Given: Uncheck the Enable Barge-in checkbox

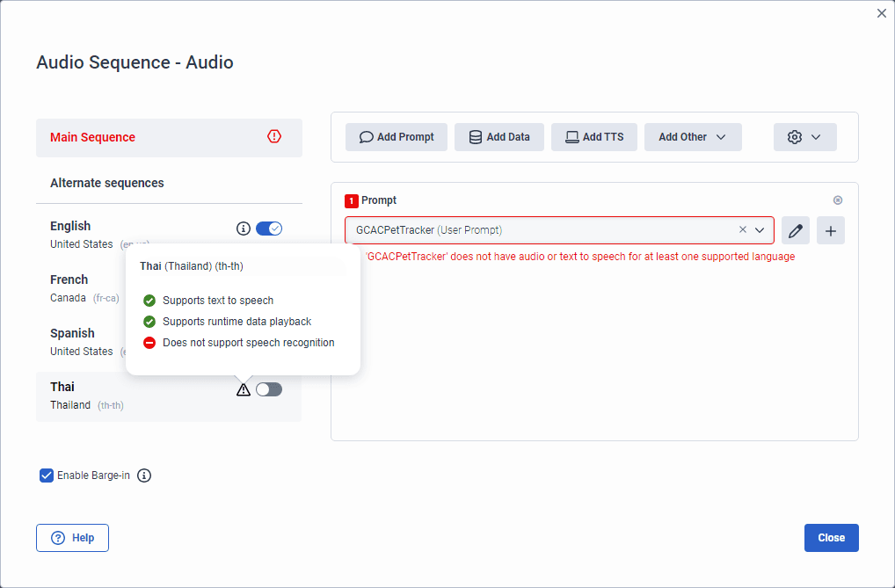Looking at the screenshot, I should (46, 475).
